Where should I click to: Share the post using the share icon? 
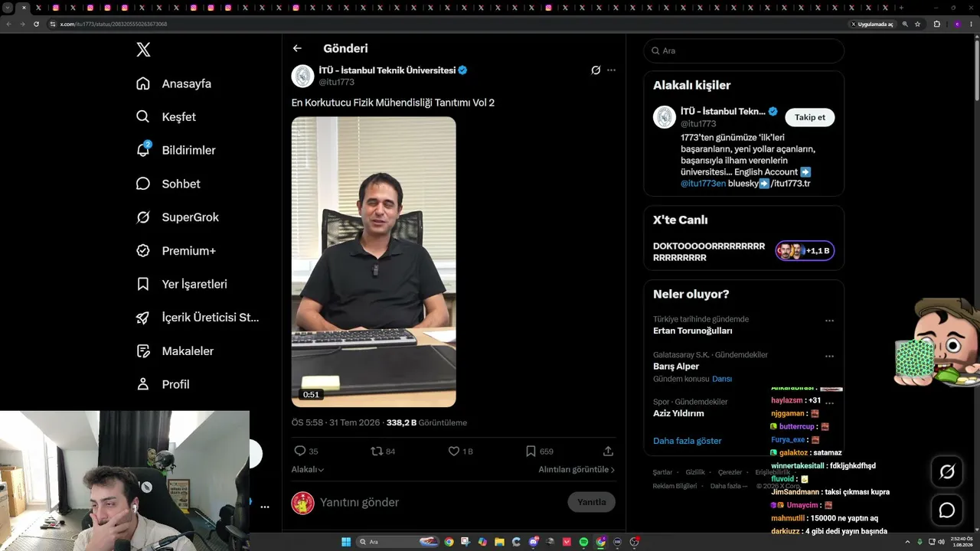click(608, 452)
